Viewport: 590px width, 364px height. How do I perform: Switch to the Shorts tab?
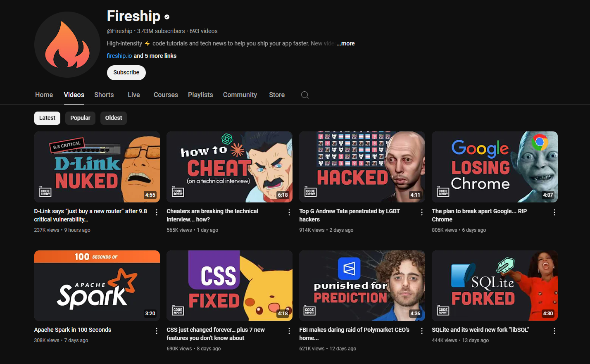click(104, 95)
